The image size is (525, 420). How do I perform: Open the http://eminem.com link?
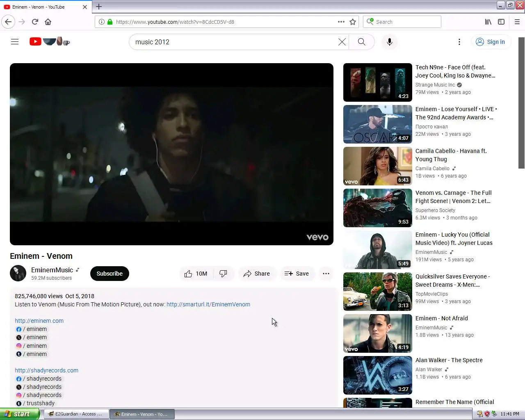tap(39, 321)
